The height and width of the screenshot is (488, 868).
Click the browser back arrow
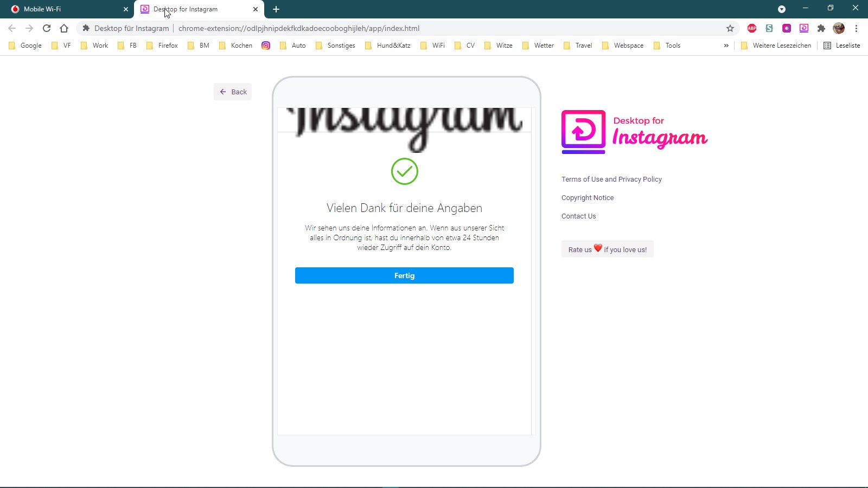12,28
